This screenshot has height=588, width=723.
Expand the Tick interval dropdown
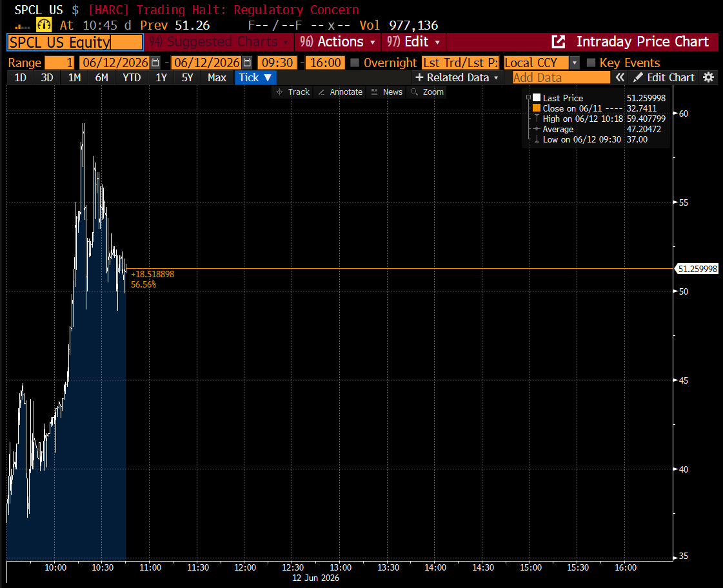tap(255, 77)
